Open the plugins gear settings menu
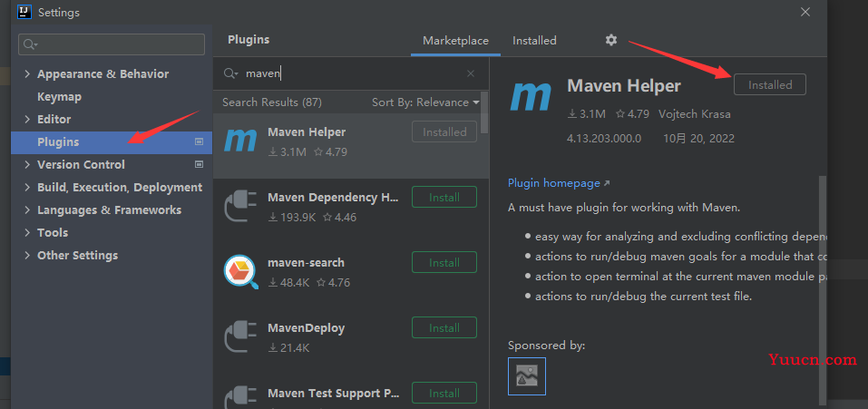This screenshot has height=409, width=868. (610, 40)
